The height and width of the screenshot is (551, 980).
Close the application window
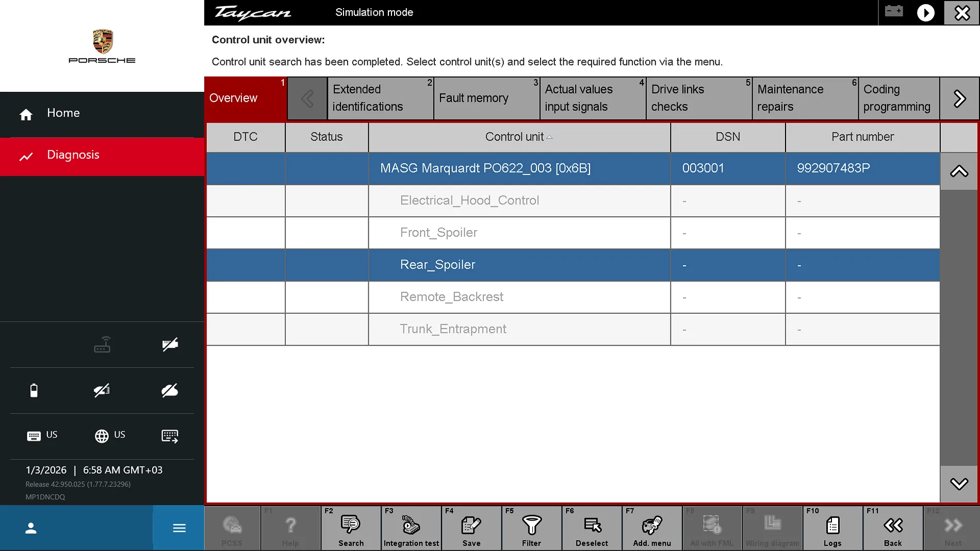click(962, 12)
